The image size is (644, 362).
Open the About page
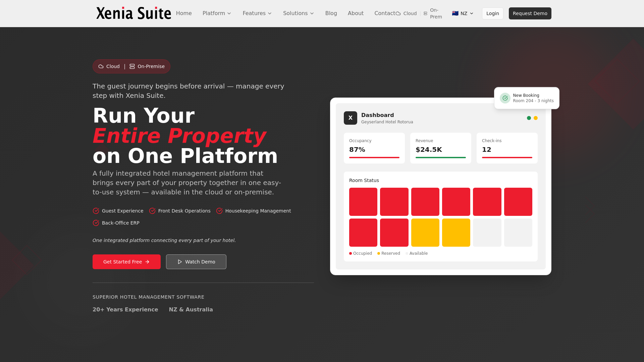click(x=356, y=13)
